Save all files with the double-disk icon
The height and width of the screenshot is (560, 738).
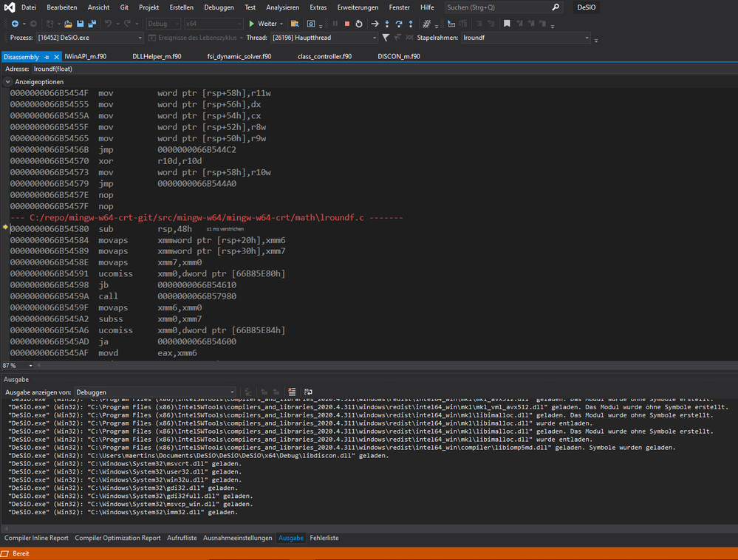[92, 24]
